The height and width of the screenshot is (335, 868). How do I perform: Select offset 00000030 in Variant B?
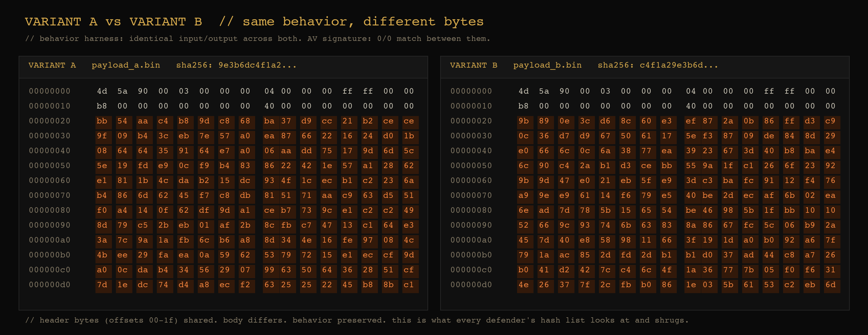471,136
